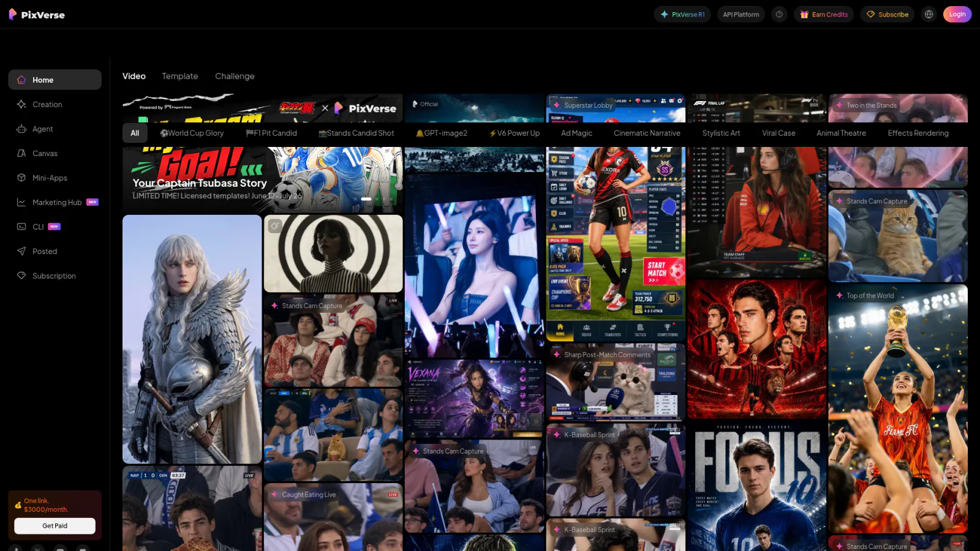Viewport: 980px width, 551px height.
Task: Select the F1 Pit Candid filter
Action: (271, 133)
